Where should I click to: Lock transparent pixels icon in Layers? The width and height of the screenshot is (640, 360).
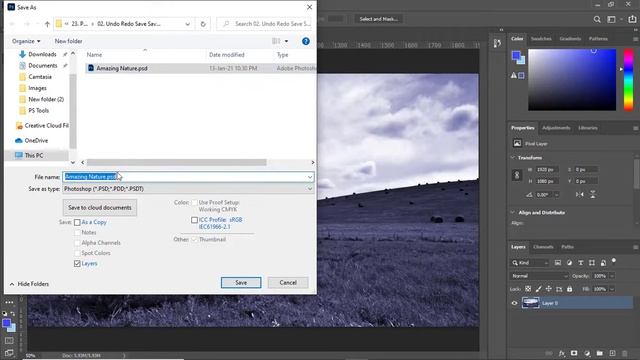[528, 289]
